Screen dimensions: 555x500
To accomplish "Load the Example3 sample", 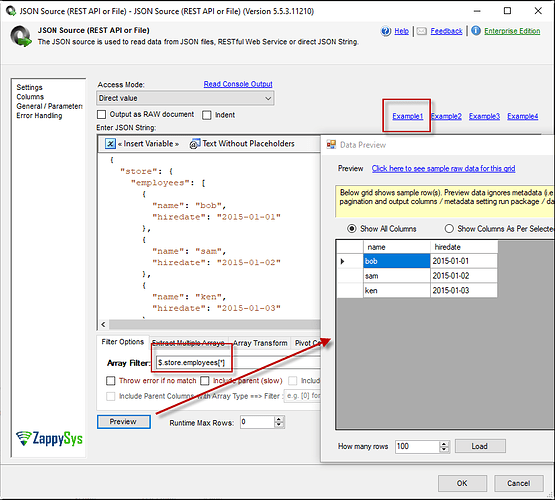I will point(484,116).
